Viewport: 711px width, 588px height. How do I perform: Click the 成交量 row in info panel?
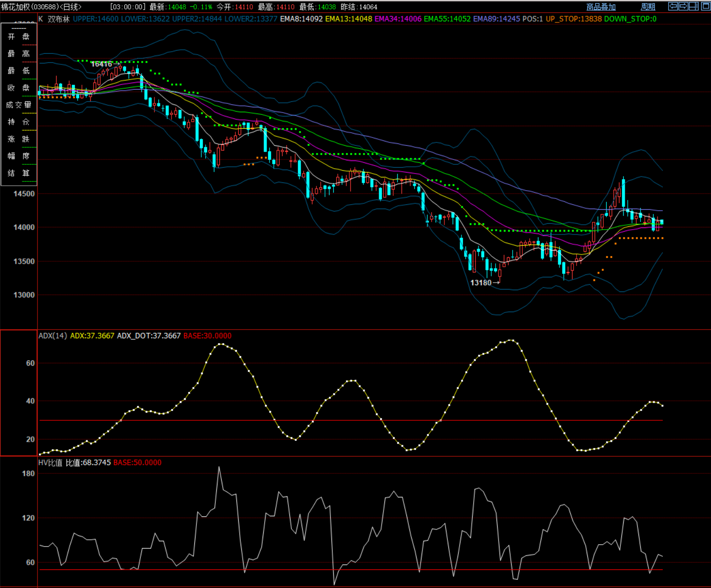(x=19, y=105)
